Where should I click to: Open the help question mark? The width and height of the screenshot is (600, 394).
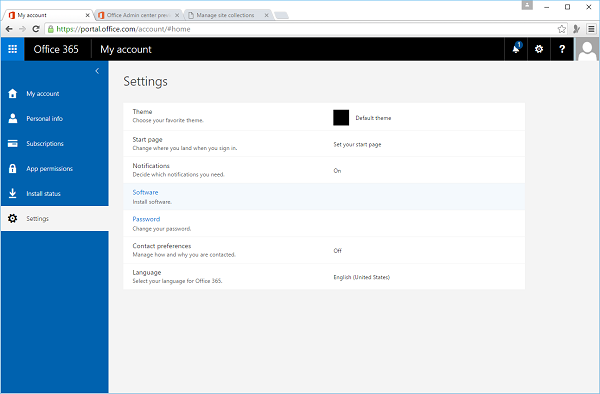[x=562, y=49]
